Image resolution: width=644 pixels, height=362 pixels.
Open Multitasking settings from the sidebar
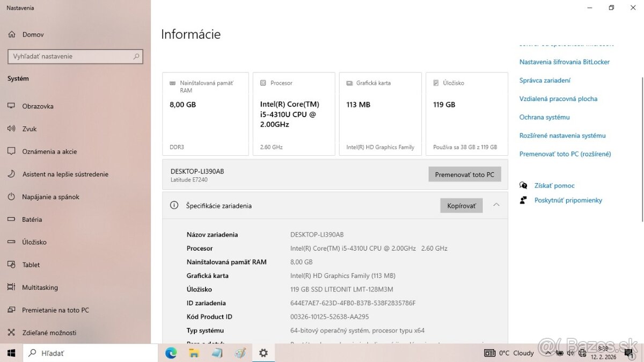tap(39, 287)
